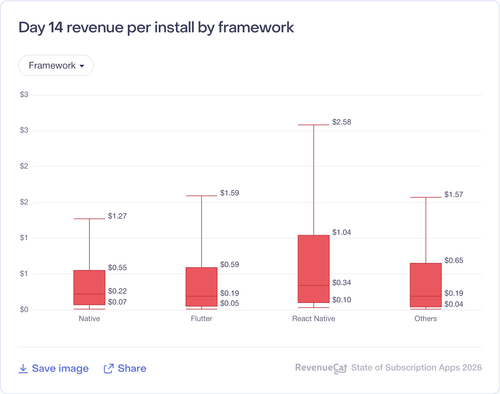Click the chart title text
Viewport: 500px width, 394px height.
coord(156,27)
